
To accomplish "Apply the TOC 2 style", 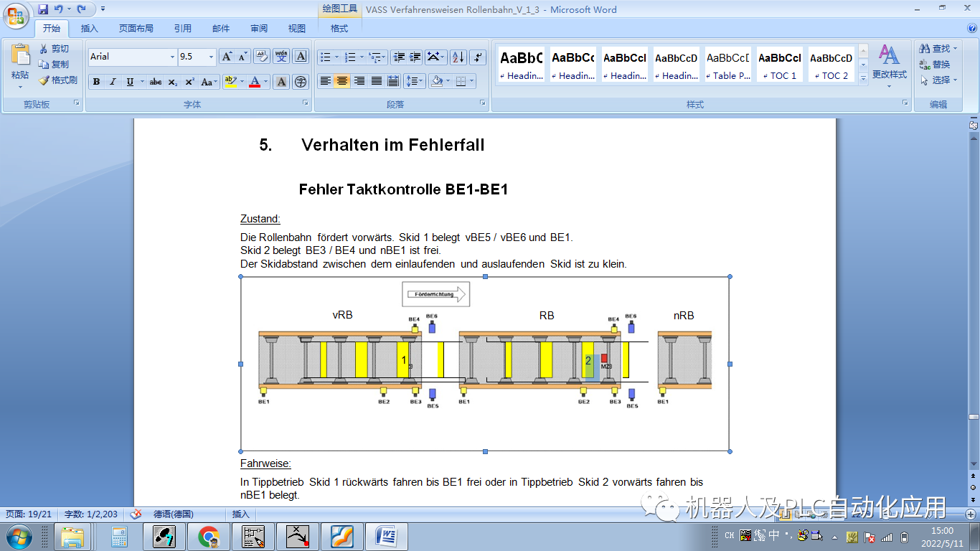I will coord(831,65).
